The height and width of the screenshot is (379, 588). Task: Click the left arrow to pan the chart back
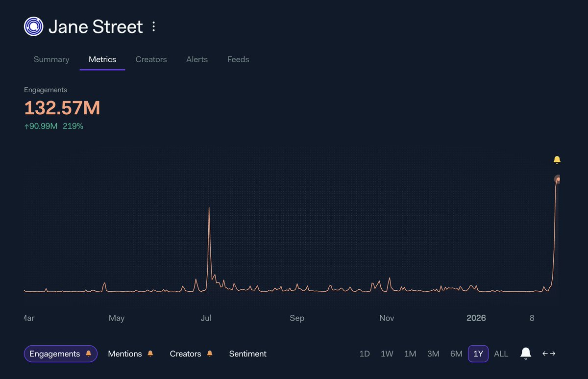click(x=544, y=354)
